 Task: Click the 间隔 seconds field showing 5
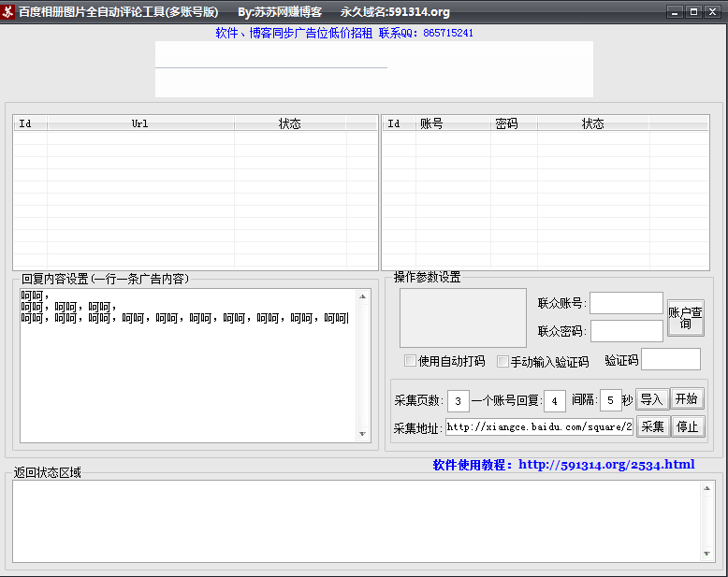pyautogui.click(x=610, y=400)
